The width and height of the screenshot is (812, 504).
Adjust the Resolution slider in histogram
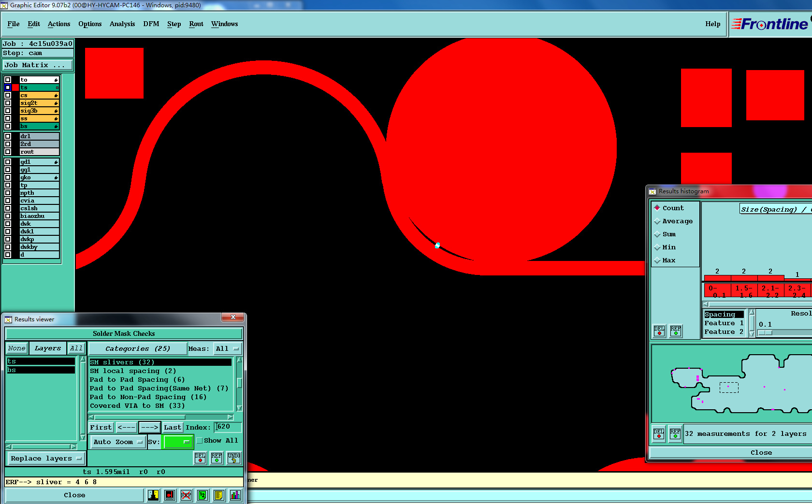coord(765,332)
